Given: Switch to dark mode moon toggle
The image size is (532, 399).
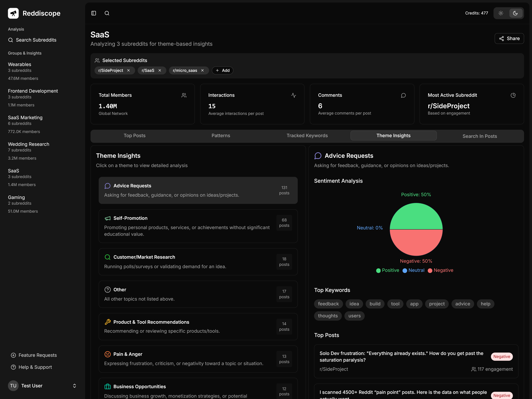Looking at the screenshot, I should pyautogui.click(x=515, y=13).
